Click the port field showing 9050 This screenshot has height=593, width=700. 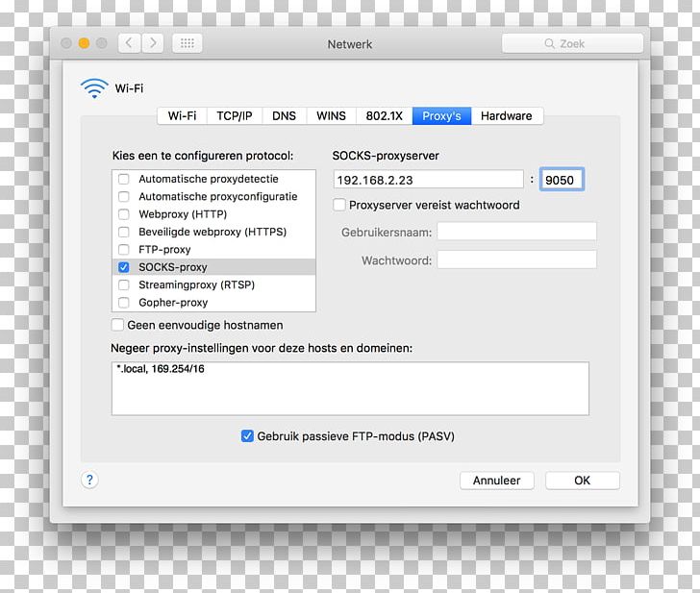click(562, 180)
